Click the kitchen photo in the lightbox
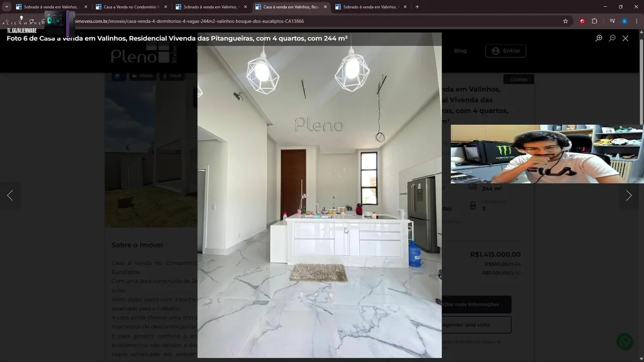Screen dimensions: 644x362 click(319, 195)
